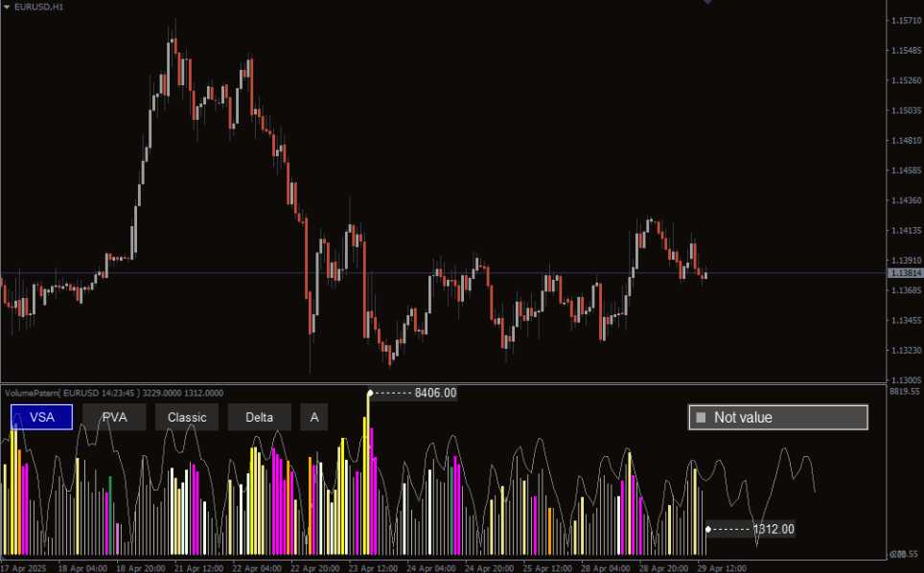Click the gray square next to Not value
The width and height of the screenshot is (924, 573).
pyautogui.click(x=701, y=418)
